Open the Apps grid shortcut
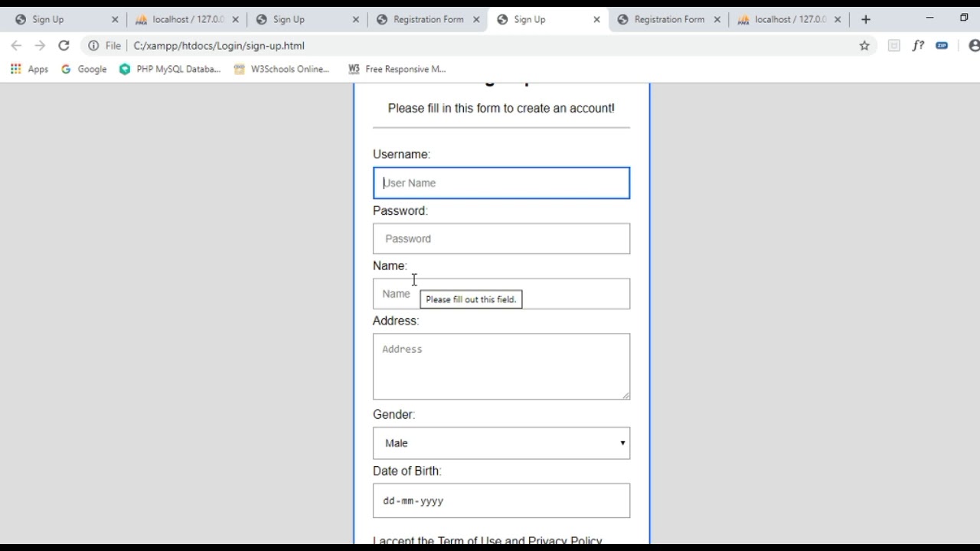The image size is (980, 551). pos(29,69)
